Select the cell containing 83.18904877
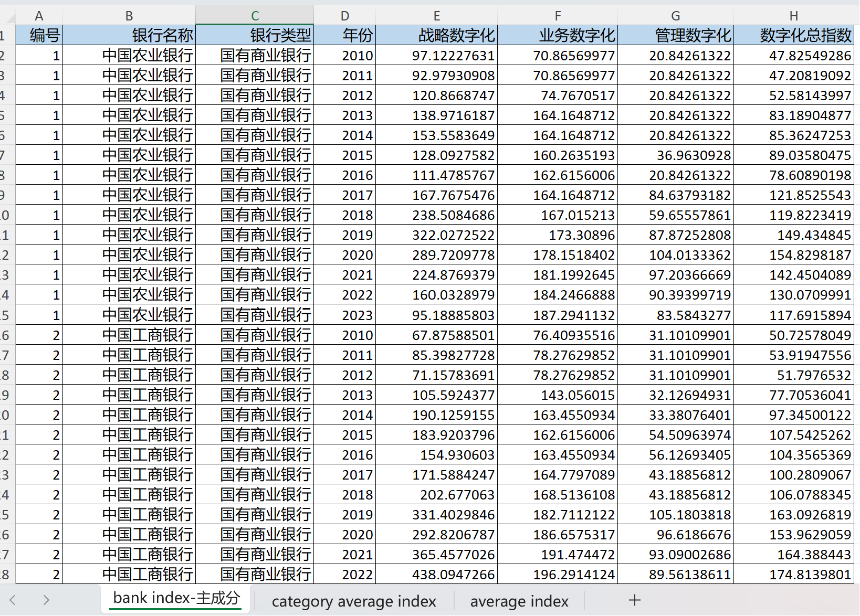860x616 pixels. point(794,115)
